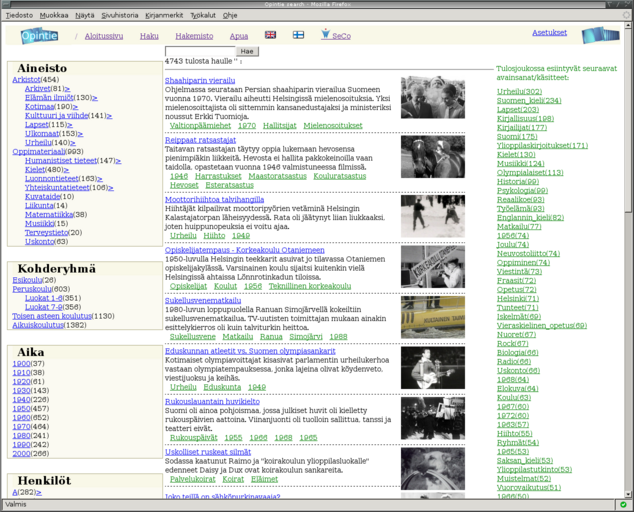Open the Asetukset settings link
634x512 pixels.
pyautogui.click(x=549, y=32)
